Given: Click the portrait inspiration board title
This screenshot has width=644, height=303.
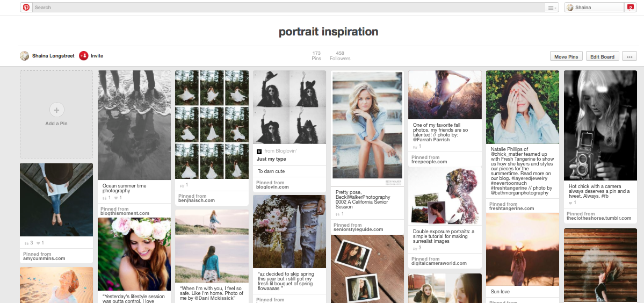Looking at the screenshot, I should pyautogui.click(x=329, y=32).
